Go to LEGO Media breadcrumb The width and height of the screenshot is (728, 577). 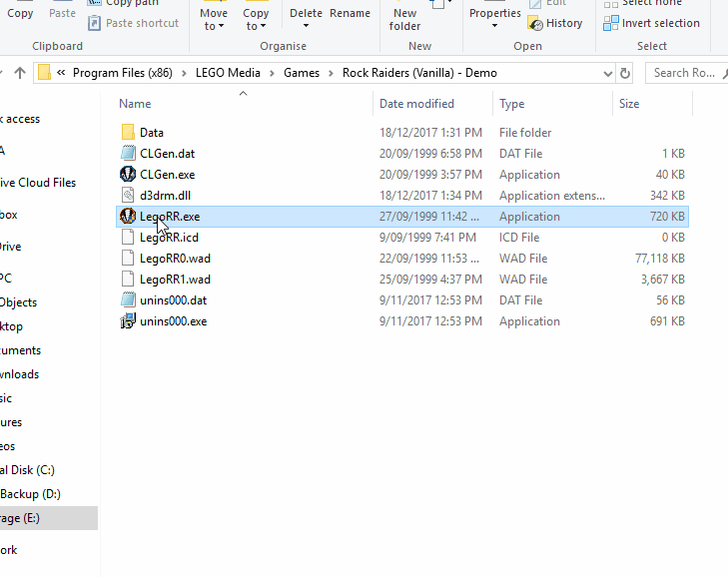click(x=228, y=73)
